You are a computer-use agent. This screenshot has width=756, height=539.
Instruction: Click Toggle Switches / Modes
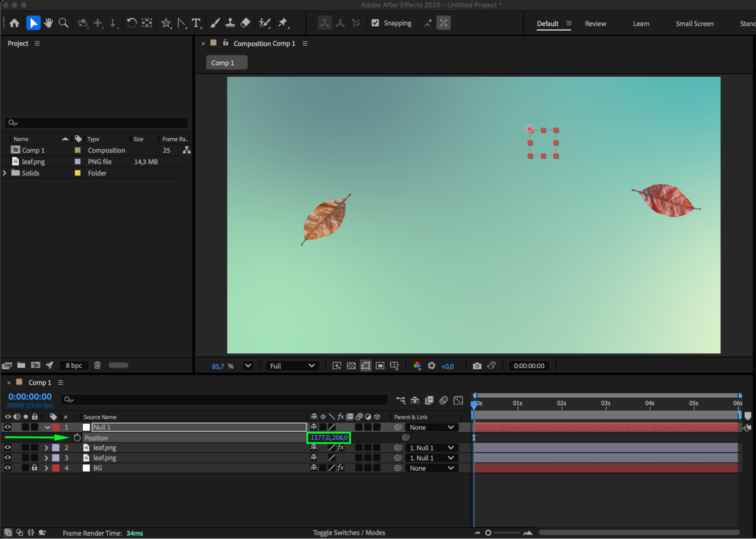349,533
